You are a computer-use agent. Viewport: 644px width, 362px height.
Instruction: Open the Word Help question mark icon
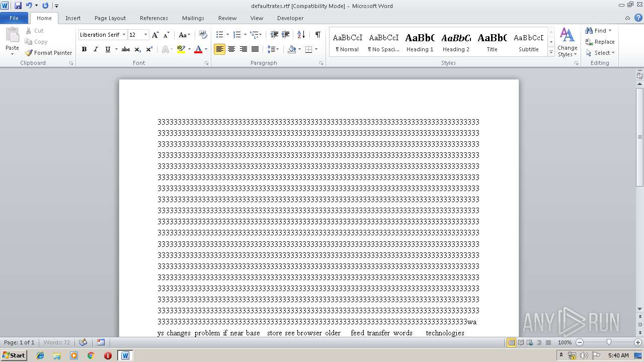coord(639,18)
